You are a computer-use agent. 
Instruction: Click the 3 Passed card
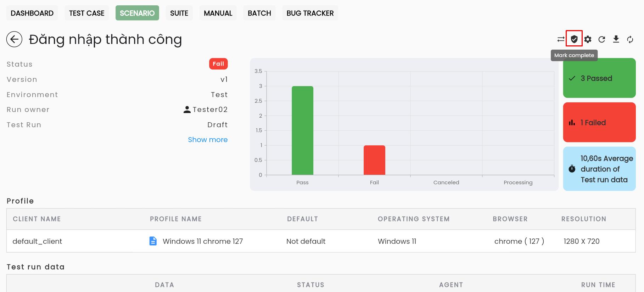pyautogui.click(x=599, y=78)
